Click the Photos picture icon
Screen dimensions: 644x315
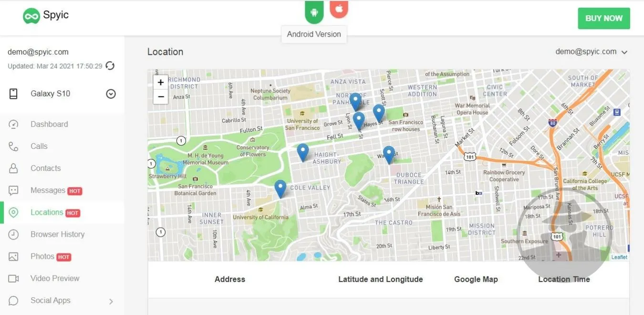point(13,257)
